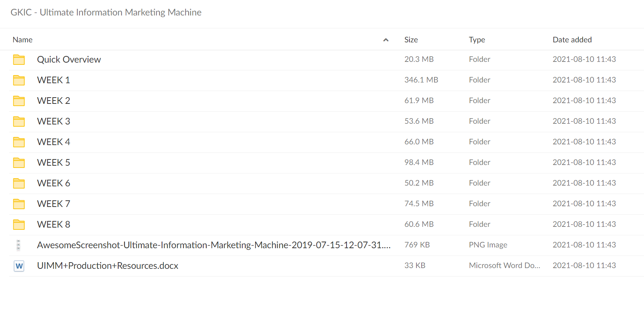Open the WEEK 2 folder name
The height and width of the screenshot is (313, 644).
53,101
